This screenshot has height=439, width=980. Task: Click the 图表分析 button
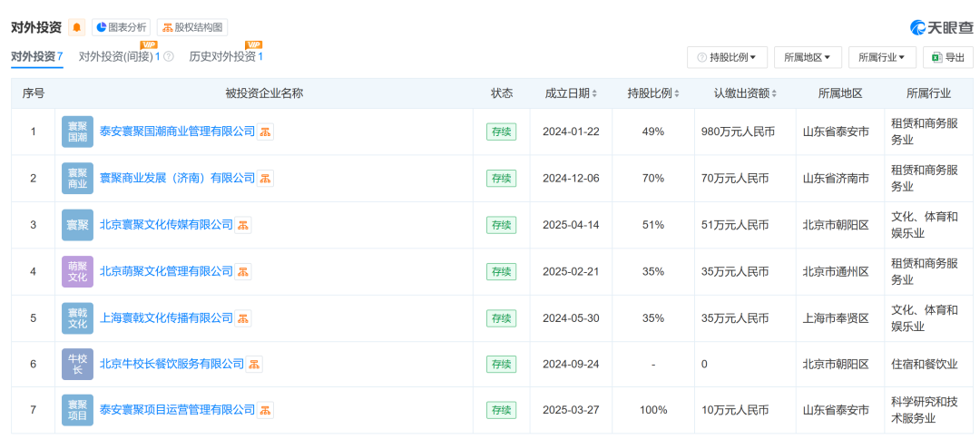point(122,27)
